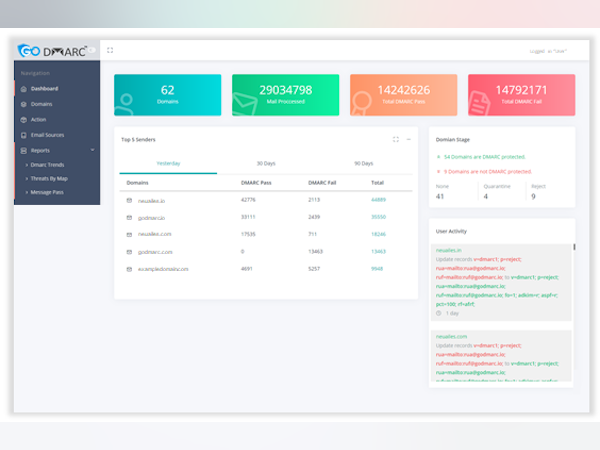Switch to the 90 Days tab
Image resolution: width=600 pixels, height=450 pixels.
363,163
